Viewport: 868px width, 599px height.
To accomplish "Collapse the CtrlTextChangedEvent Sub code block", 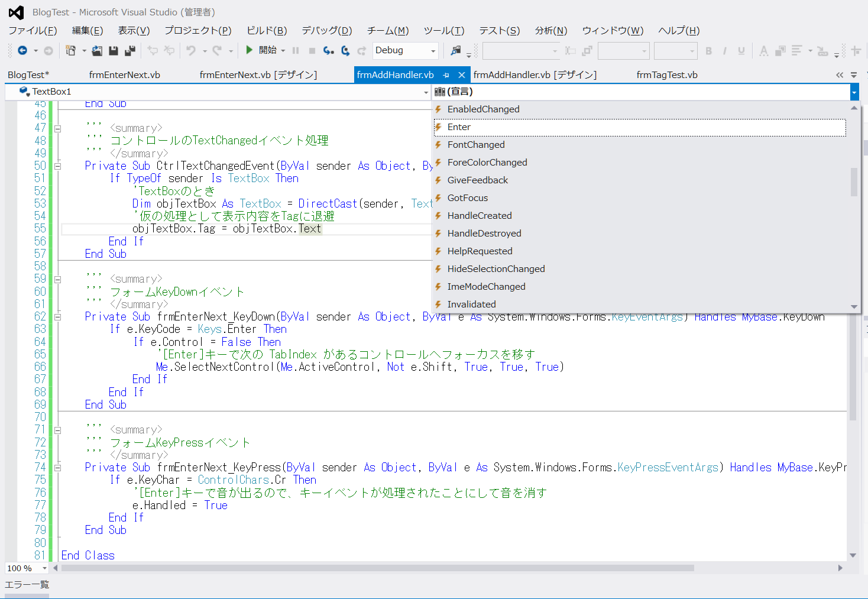I will coord(58,166).
